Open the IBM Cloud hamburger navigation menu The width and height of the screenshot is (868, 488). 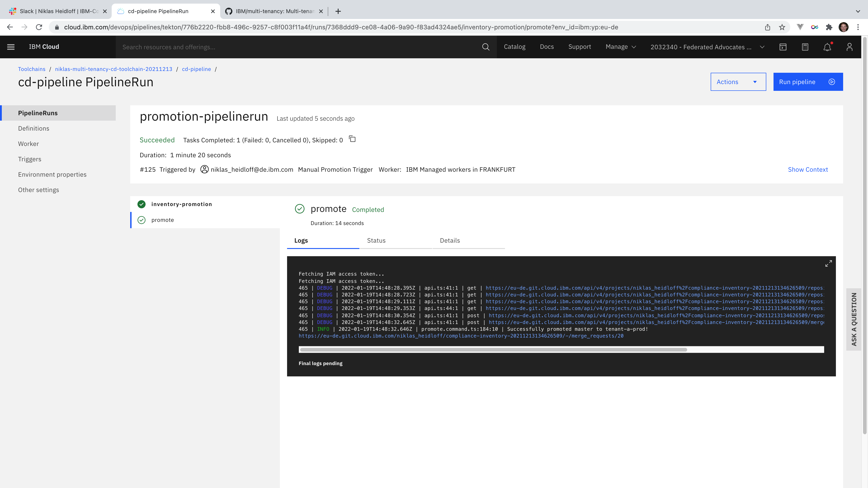11,47
